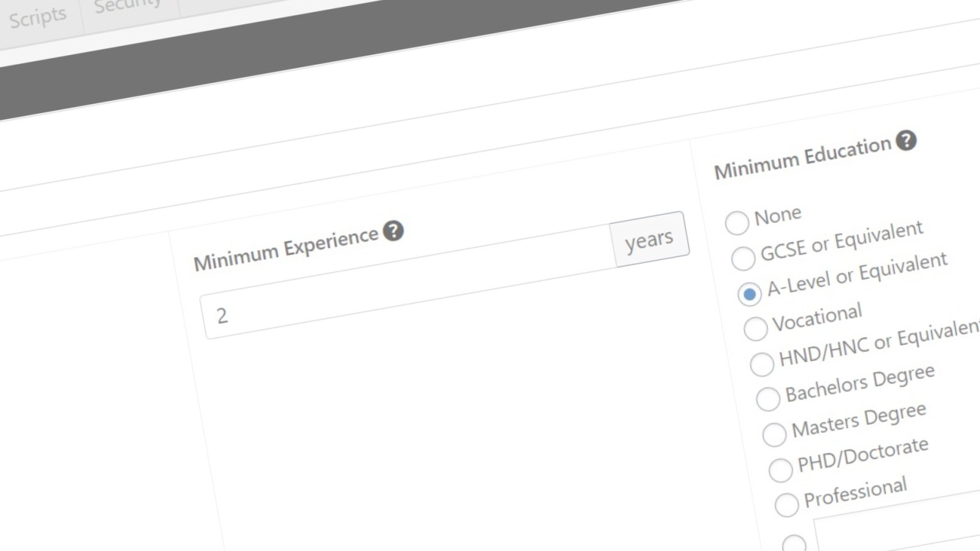Select PHD/Doctorate radio button
This screenshot has height=551, width=980.
click(780, 470)
